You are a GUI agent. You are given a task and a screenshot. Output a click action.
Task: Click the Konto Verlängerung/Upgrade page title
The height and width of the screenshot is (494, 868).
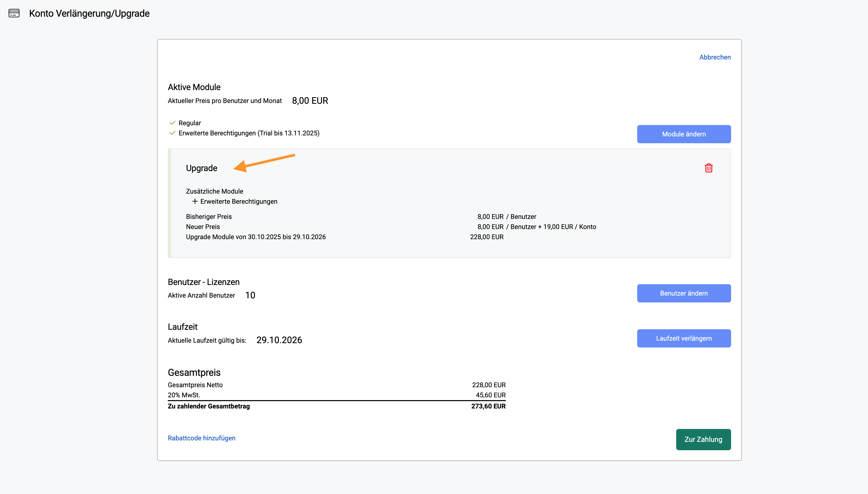point(89,13)
